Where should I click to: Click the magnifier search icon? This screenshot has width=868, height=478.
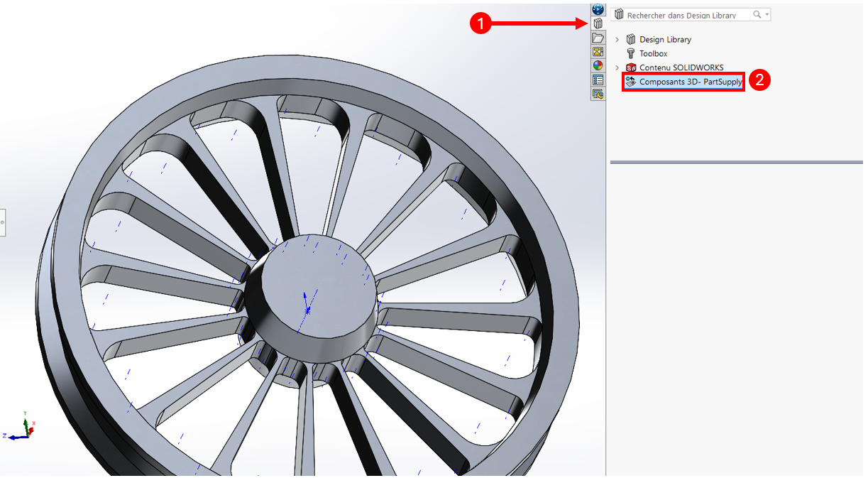(757, 15)
